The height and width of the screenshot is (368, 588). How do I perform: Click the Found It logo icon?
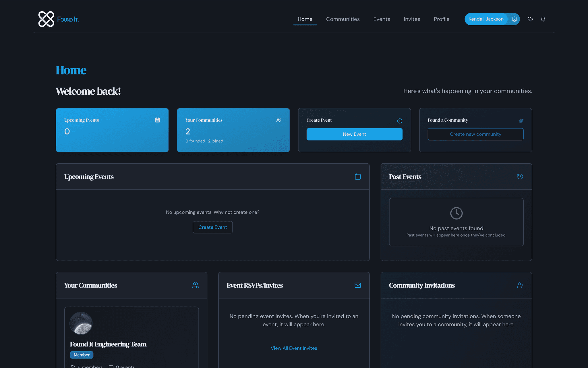(x=46, y=19)
